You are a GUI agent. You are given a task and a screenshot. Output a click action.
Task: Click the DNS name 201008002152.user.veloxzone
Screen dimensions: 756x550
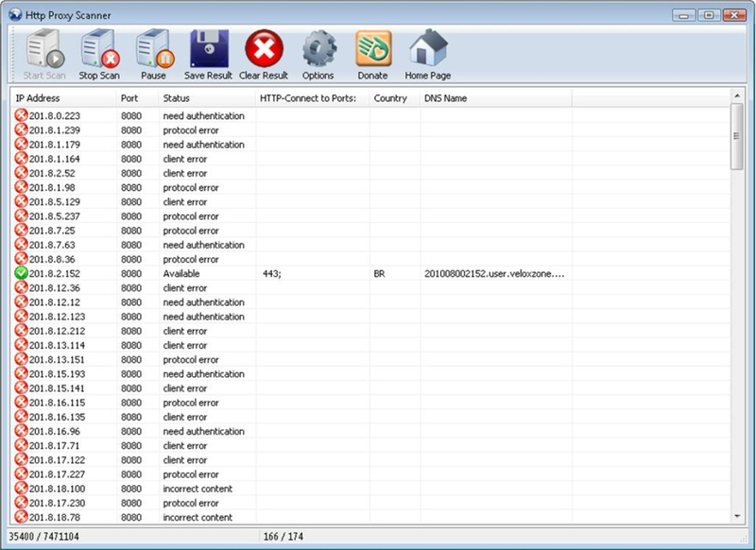pos(494,273)
